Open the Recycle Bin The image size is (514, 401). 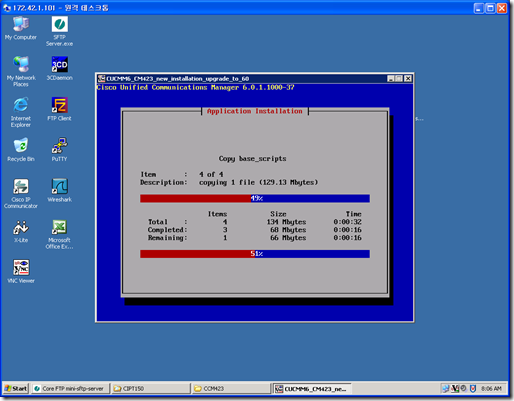21,150
